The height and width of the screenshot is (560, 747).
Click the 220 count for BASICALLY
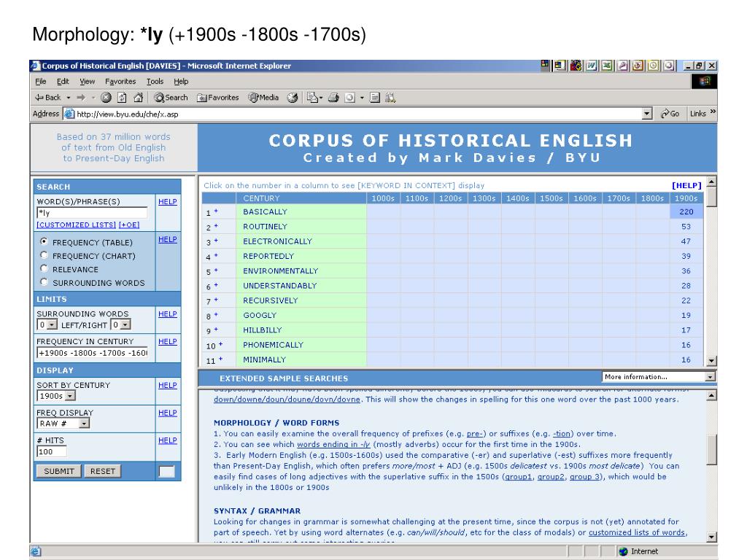(x=686, y=211)
